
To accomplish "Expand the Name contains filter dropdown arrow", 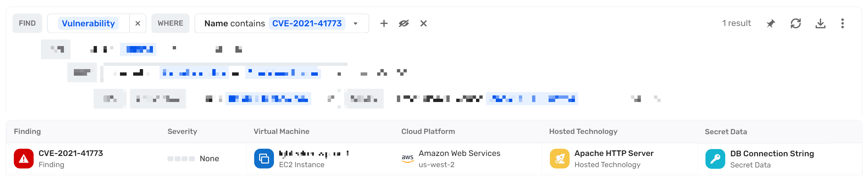I will [x=355, y=24].
